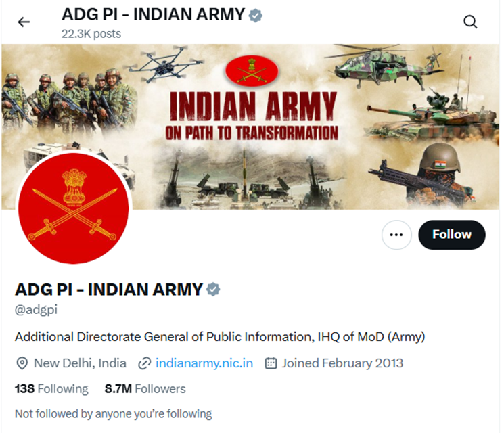Click the verified badge beside the profile name
Viewport: 504px width, 433px height.
tap(213, 290)
